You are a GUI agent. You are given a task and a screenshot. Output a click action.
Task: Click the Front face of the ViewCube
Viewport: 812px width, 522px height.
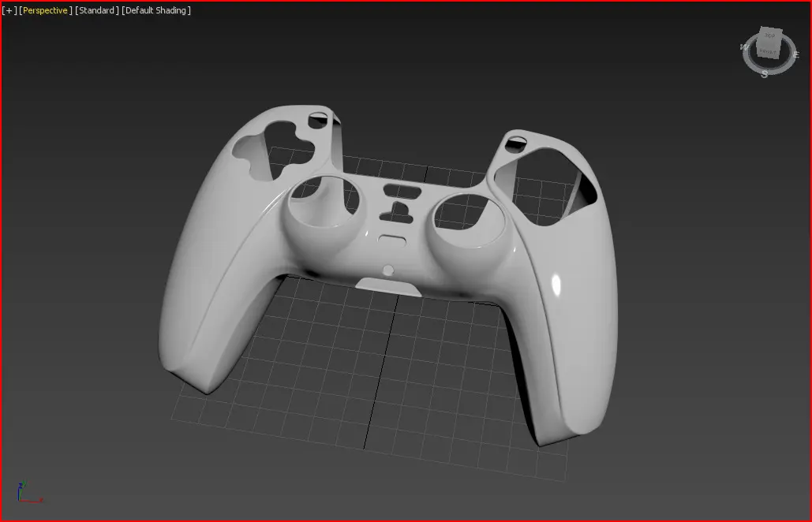tap(768, 51)
